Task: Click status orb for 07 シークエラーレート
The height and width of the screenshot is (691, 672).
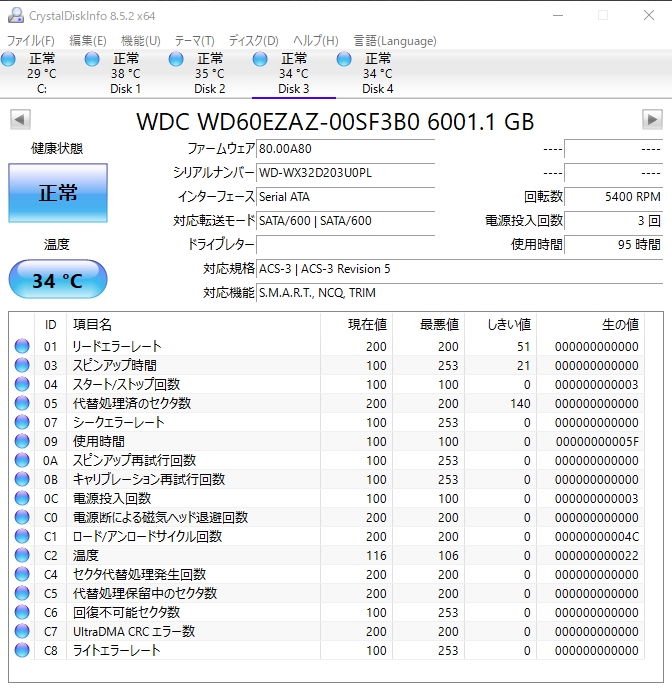Action: (x=22, y=422)
